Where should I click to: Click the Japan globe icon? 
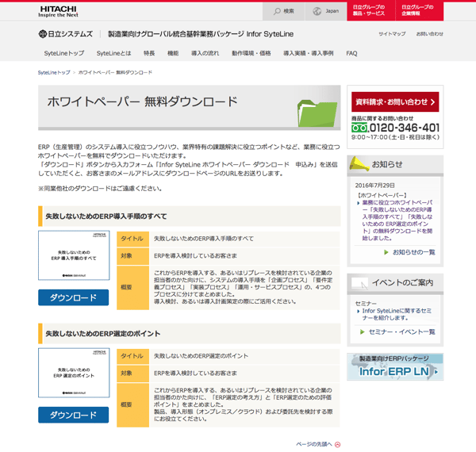317,11
